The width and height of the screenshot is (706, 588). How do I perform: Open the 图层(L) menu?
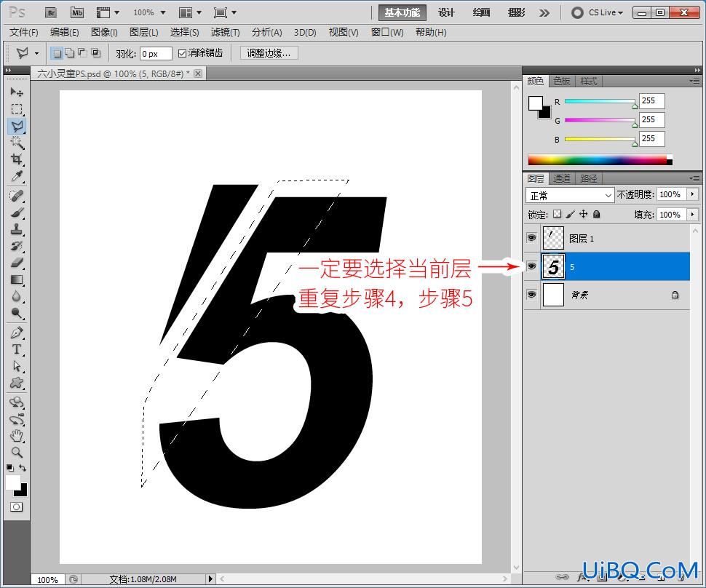coord(143,33)
